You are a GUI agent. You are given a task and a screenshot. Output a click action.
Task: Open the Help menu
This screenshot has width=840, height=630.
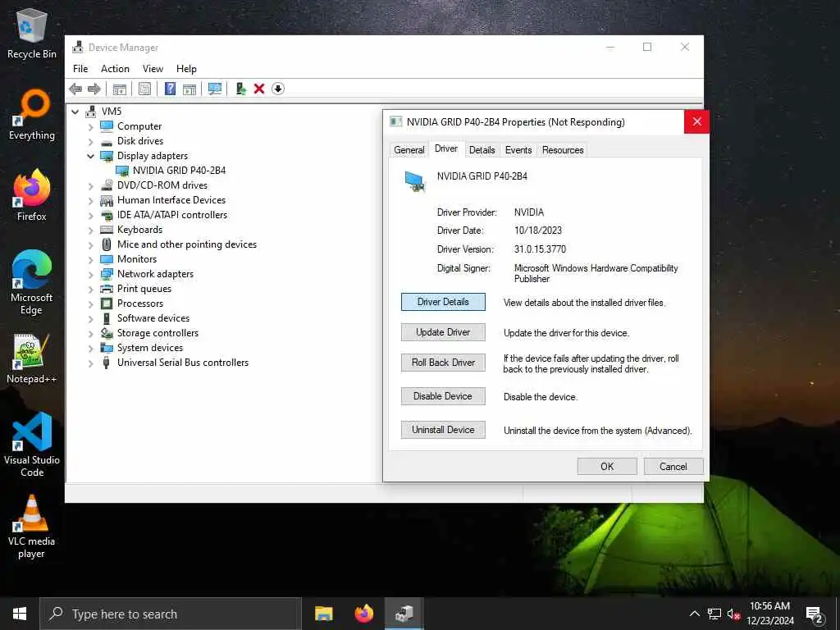tap(186, 69)
